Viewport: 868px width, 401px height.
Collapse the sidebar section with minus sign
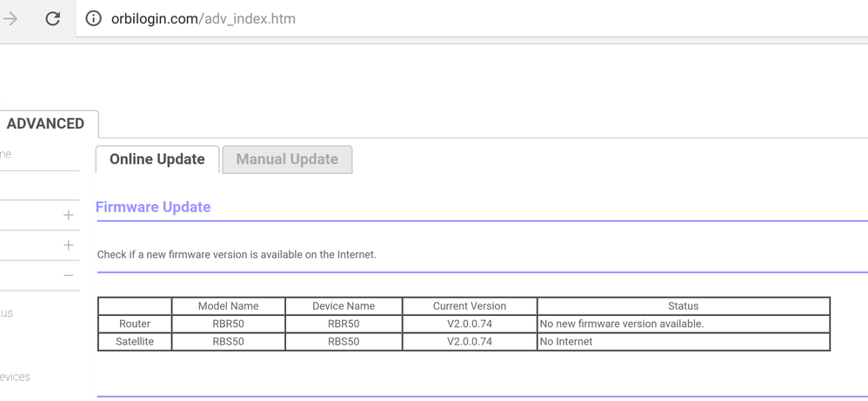[69, 275]
